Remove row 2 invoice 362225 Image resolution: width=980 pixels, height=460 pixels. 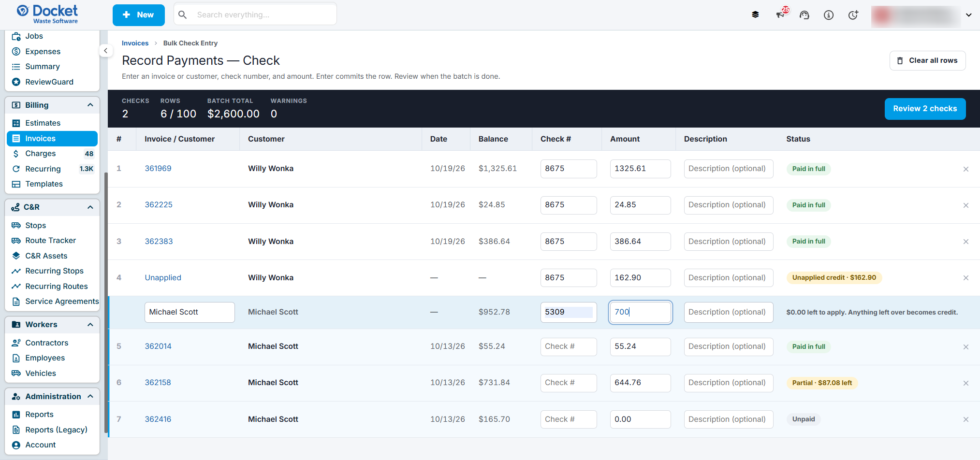coord(966,205)
